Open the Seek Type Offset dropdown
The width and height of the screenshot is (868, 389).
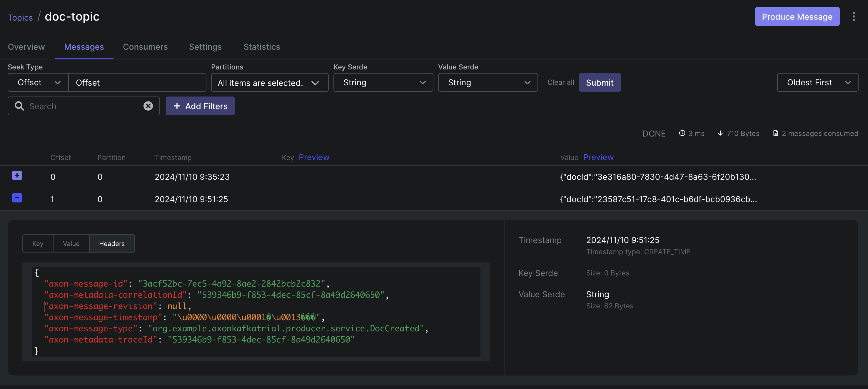(38, 83)
